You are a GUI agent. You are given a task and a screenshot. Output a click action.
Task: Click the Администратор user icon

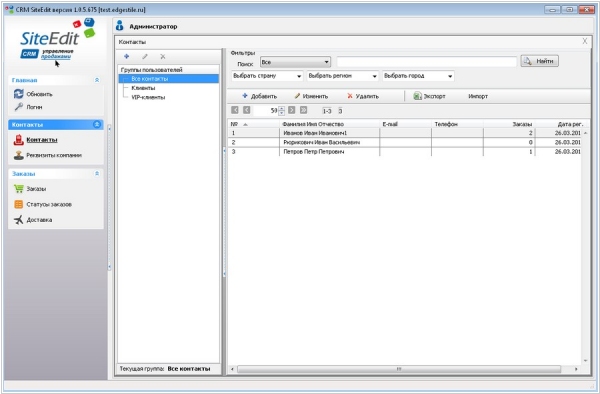tap(120, 26)
